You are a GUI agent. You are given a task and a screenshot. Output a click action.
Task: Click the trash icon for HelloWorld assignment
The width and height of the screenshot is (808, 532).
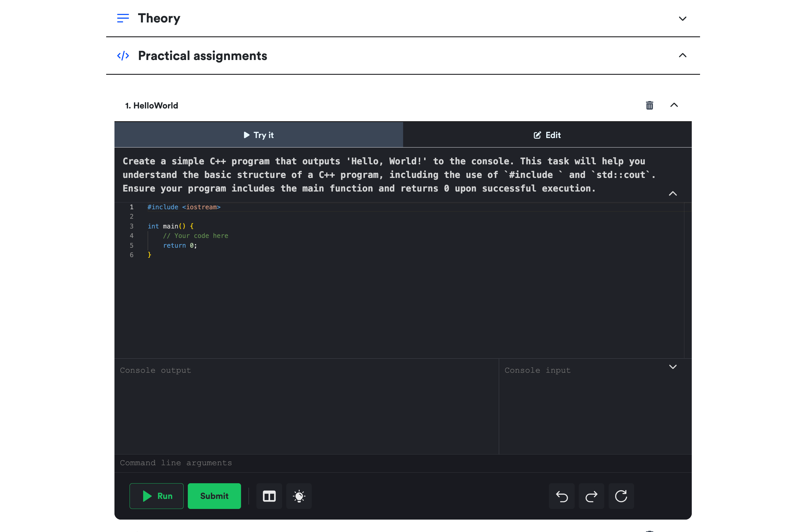click(x=649, y=106)
